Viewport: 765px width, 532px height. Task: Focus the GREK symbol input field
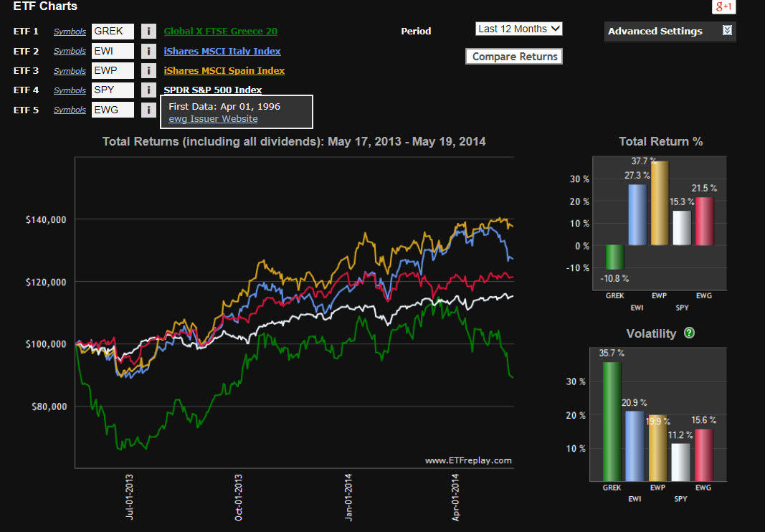coord(113,32)
